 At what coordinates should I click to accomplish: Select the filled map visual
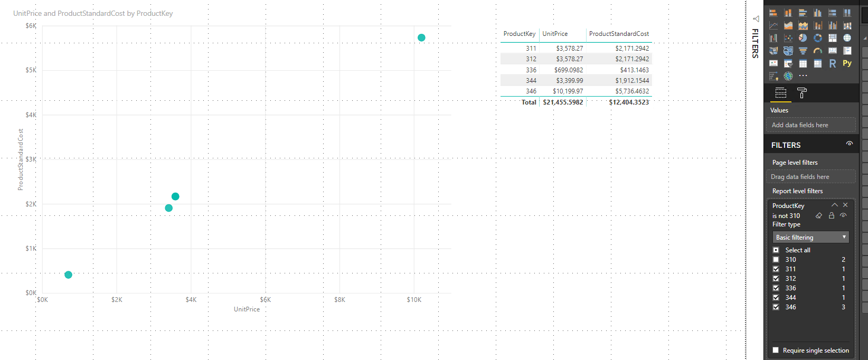[773, 51]
